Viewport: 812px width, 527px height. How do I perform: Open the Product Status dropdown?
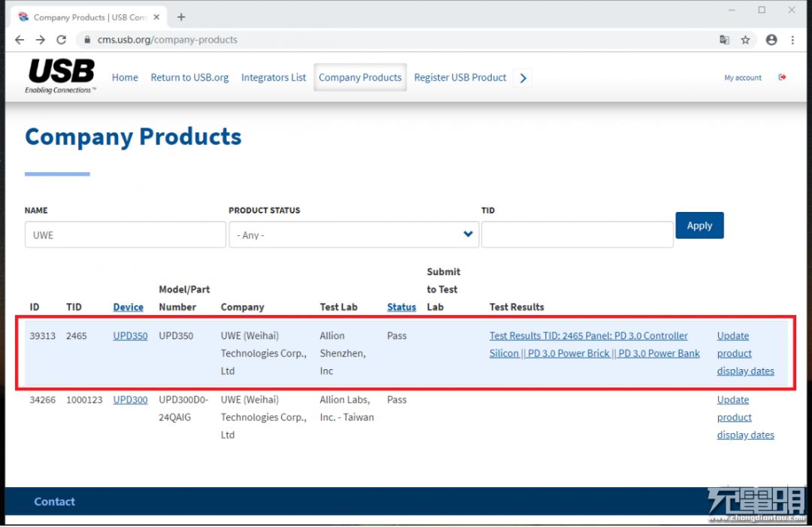click(353, 235)
